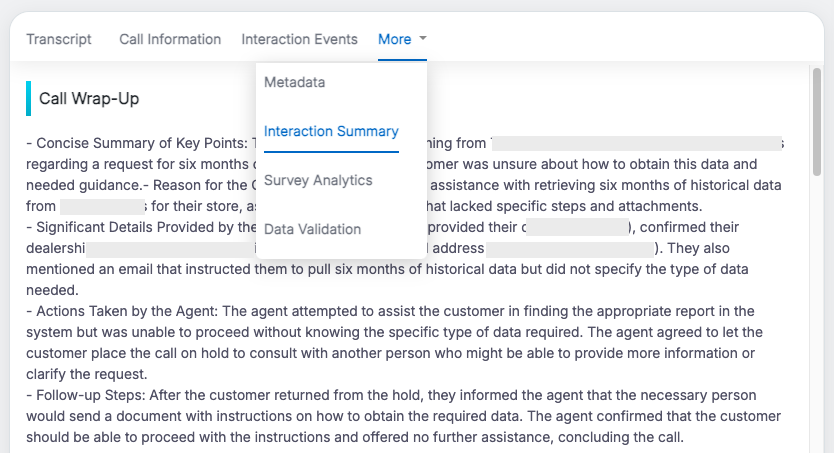
Task: Click the More tab label
Action: (394, 39)
